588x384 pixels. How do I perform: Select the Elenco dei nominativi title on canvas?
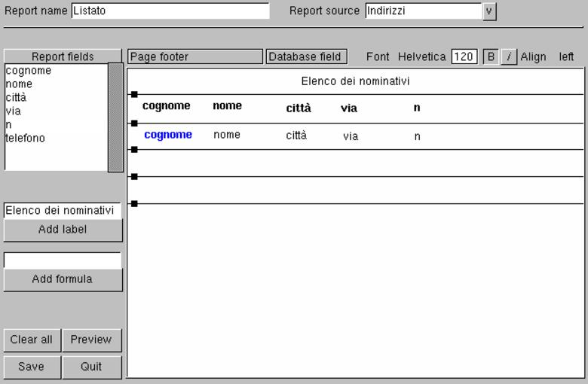[355, 81]
